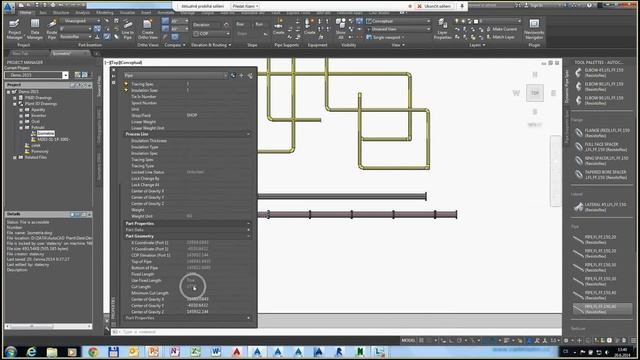Open Google Chrome from the taskbar

(93, 351)
